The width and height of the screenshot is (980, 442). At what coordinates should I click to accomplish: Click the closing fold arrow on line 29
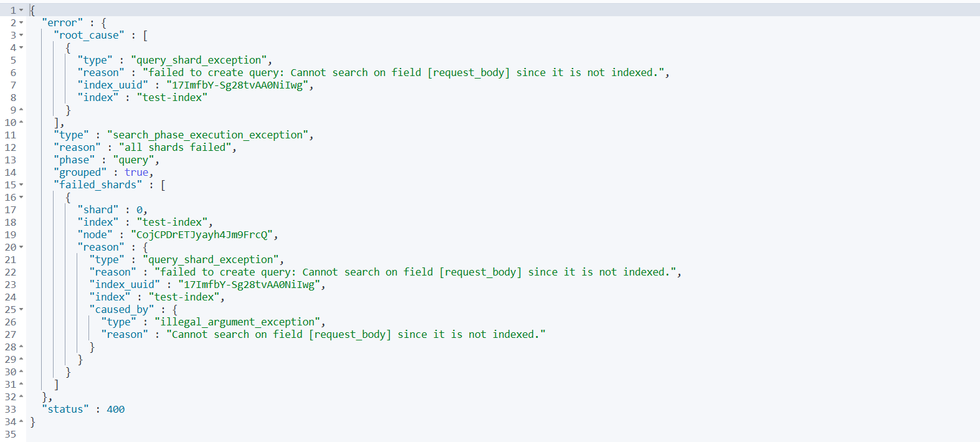pos(21,360)
